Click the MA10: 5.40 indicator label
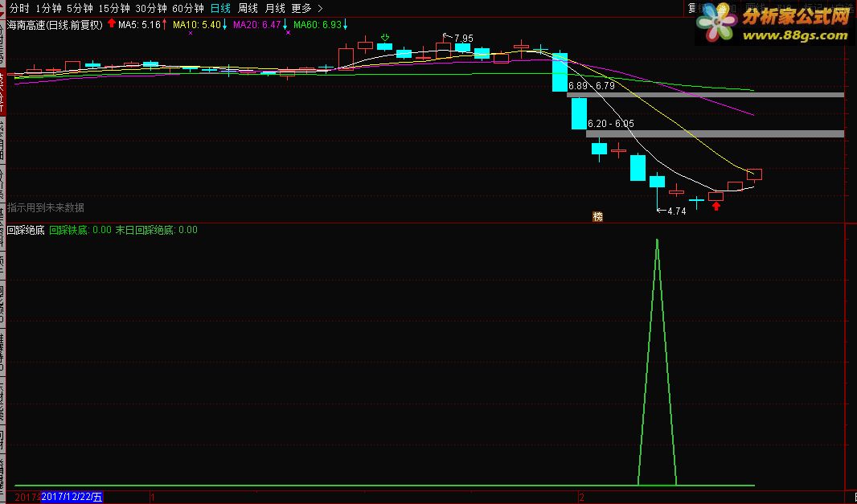The height and width of the screenshot is (504, 857). [x=197, y=25]
